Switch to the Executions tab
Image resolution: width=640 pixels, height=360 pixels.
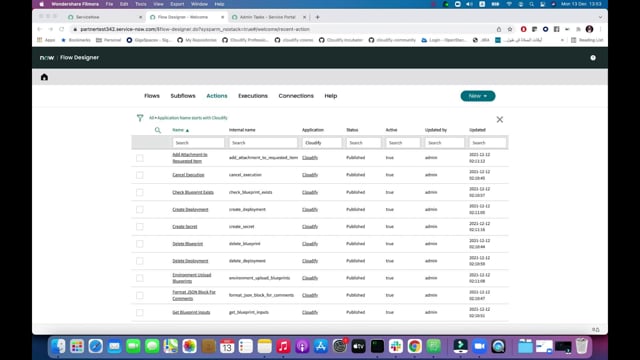click(x=253, y=96)
